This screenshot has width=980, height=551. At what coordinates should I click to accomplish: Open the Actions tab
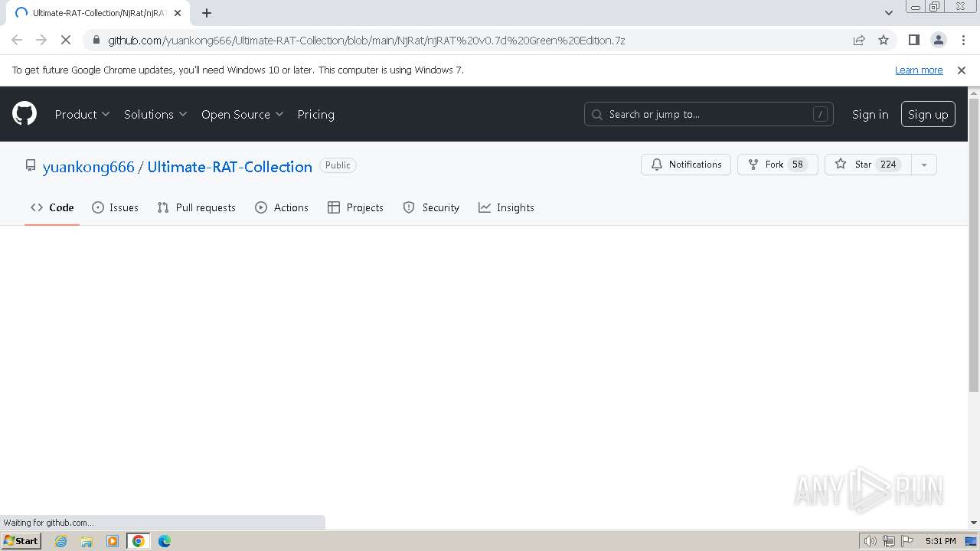(282, 207)
